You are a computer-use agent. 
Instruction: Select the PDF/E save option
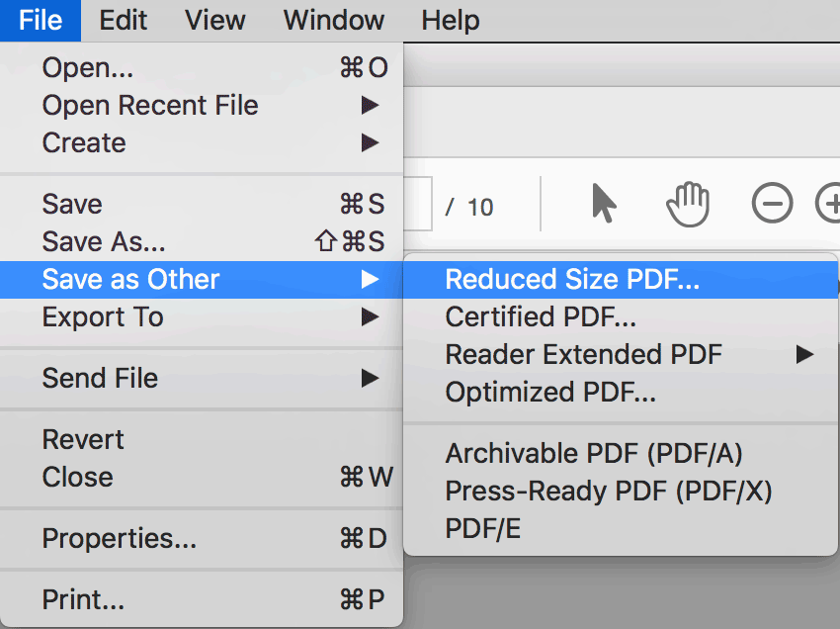coord(621,528)
